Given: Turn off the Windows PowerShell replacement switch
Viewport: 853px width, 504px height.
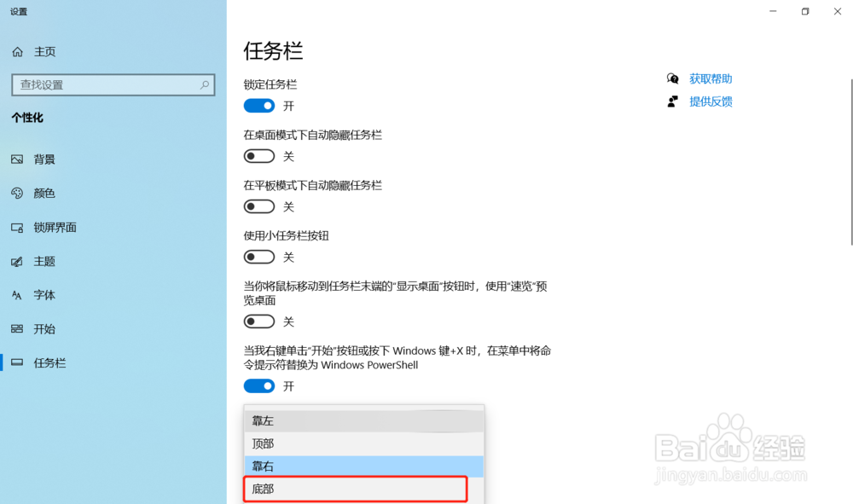Looking at the screenshot, I should (x=259, y=386).
